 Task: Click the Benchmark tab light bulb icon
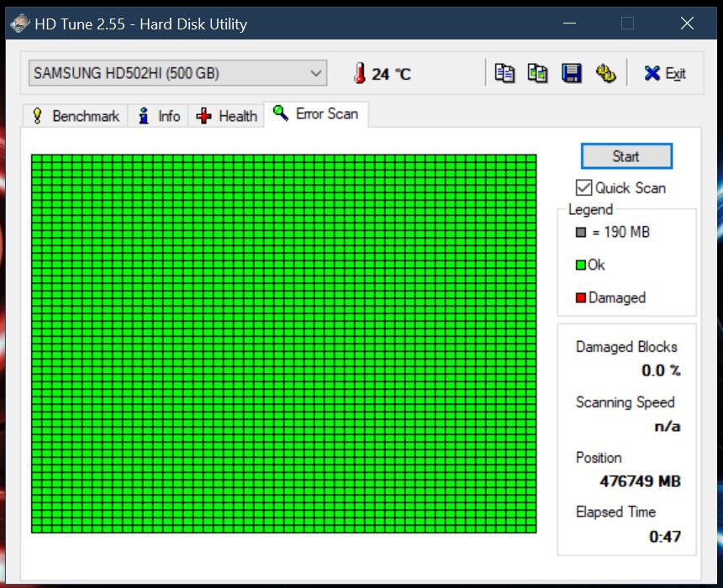coord(37,116)
